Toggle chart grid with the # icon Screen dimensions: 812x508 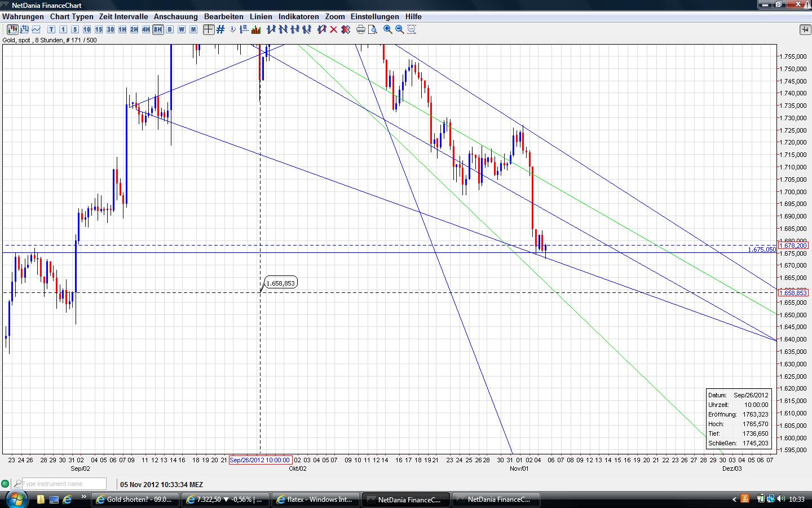pos(220,29)
